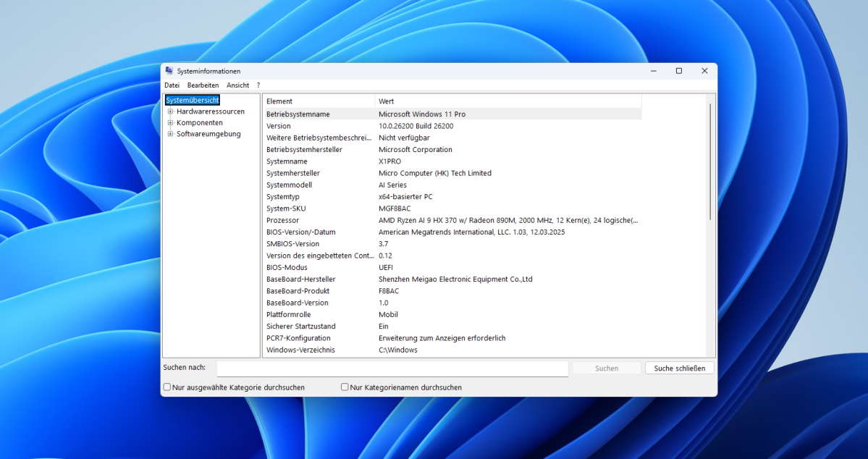Open the Datei menu
The height and width of the screenshot is (459, 868).
tap(172, 85)
